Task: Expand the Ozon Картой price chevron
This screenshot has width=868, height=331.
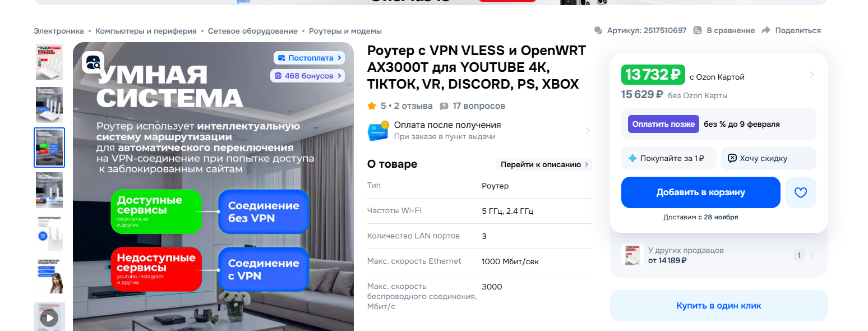Action: click(812, 75)
